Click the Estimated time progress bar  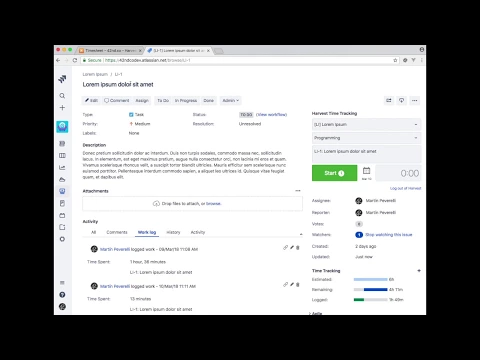pyautogui.click(x=371, y=279)
